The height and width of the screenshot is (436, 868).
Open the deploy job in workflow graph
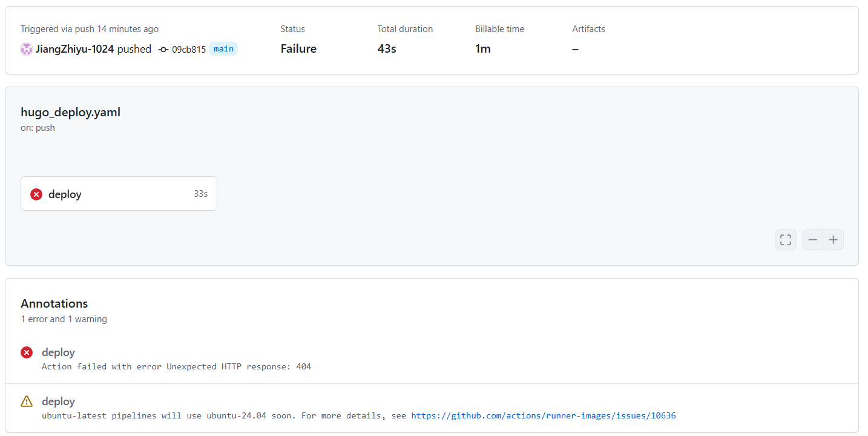point(65,194)
